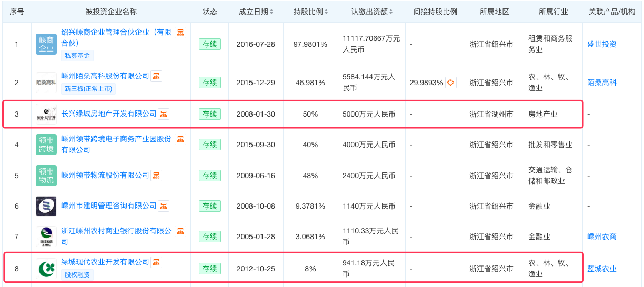Open the 盛世投资 related product link
The image size is (644, 287).
point(602,45)
